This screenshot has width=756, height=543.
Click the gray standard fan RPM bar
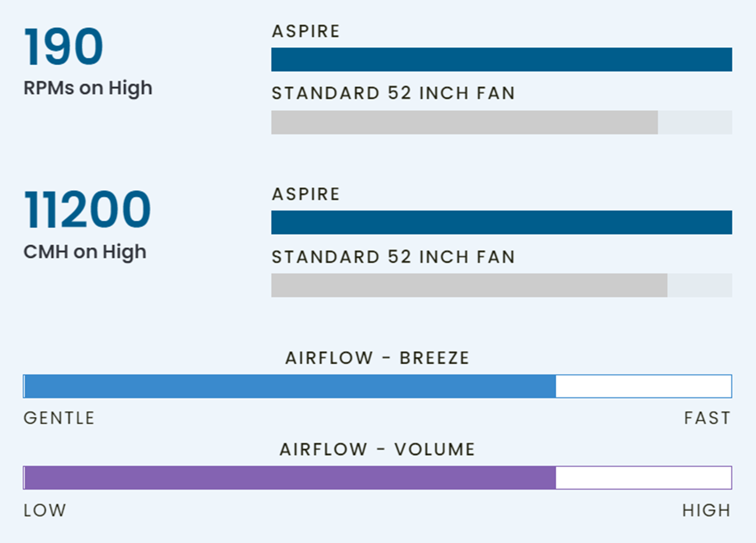click(x=464, y=122)
